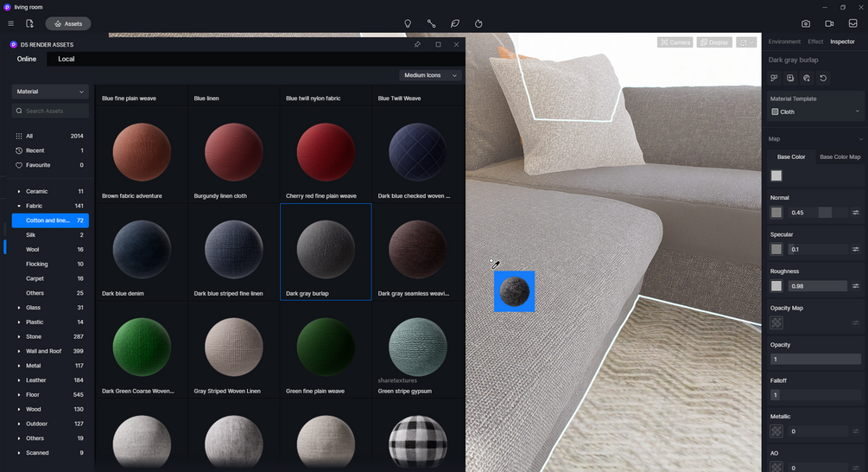Open the video render icon
The image size is (868, 472).
pos(829,24)
